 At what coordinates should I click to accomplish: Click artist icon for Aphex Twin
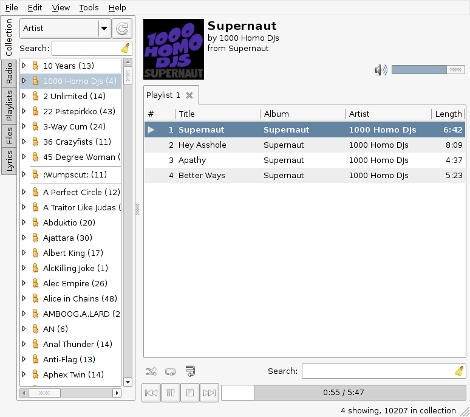coord(35,374)
